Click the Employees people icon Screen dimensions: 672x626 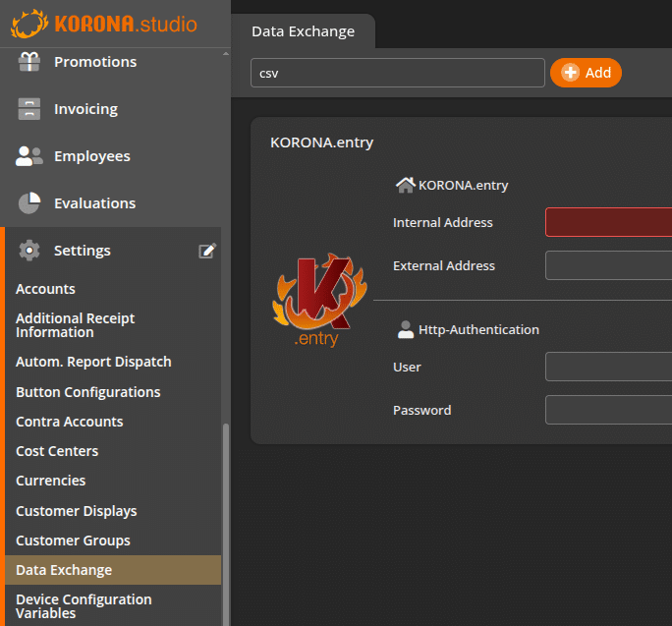[29, 156]
